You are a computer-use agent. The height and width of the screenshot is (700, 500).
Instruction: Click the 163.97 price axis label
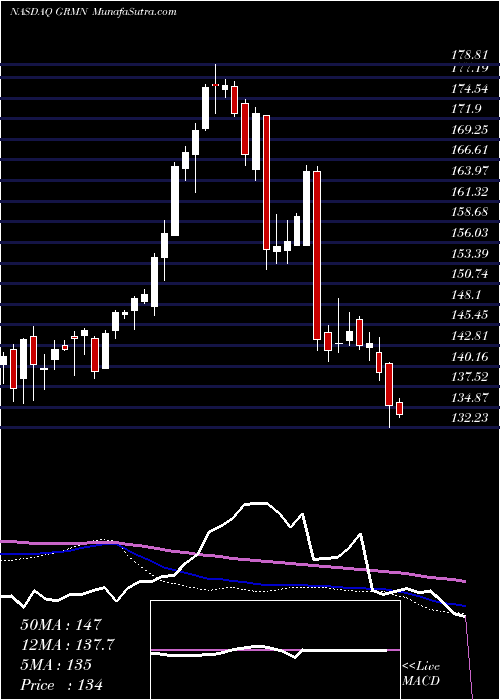pyautogui.click(x=468, y=171)
